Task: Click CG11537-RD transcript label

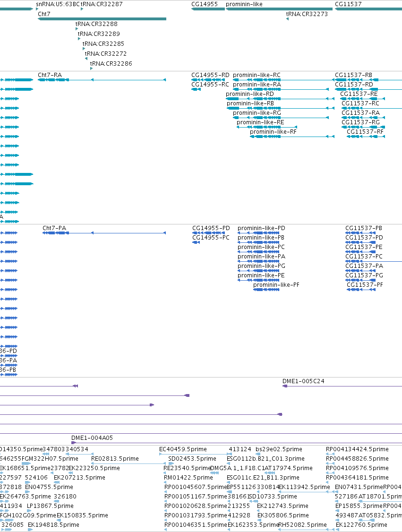Action: click(354, 85)
